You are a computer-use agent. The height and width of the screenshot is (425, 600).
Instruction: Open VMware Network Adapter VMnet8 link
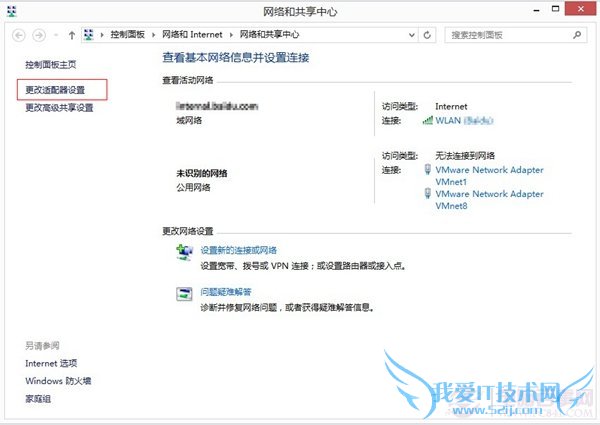tap(489, 200)
